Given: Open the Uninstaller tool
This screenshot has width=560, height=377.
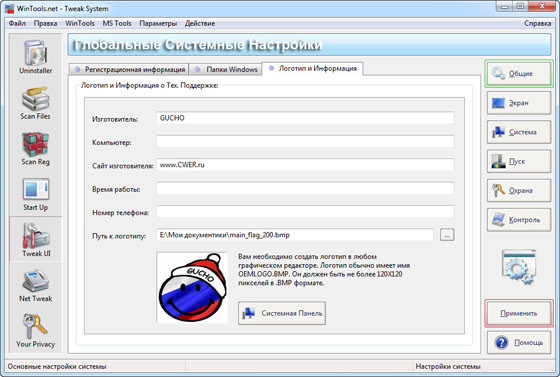Looking at the screenshot, I should 35,56.
